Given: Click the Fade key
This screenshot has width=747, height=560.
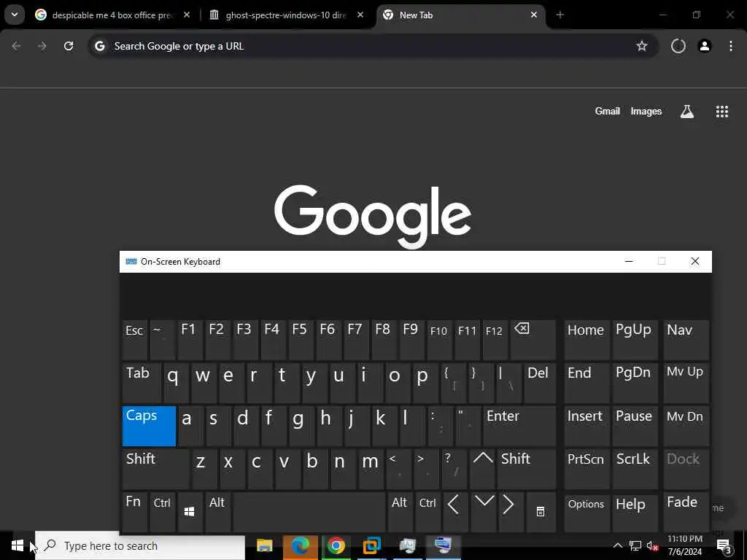Looking at the screenshot, I should pos(686,512).
